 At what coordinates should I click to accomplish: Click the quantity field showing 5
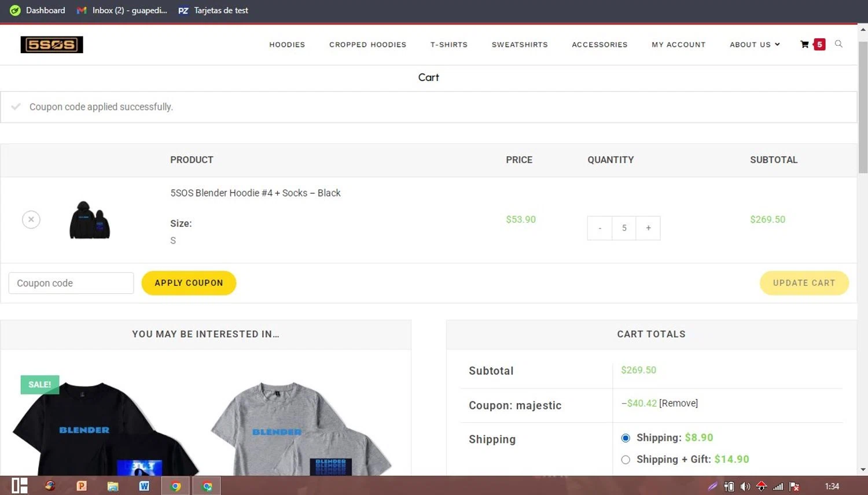tap(624, 228)
